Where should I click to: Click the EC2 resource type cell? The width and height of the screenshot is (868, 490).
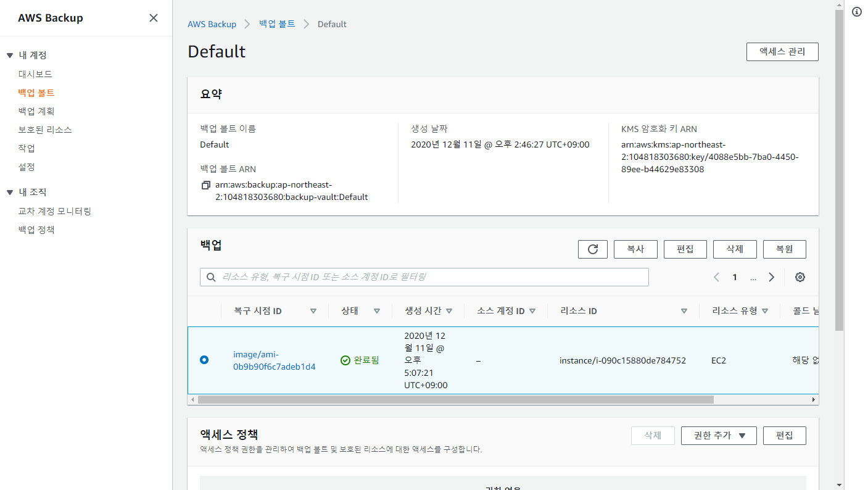(719, 360)
